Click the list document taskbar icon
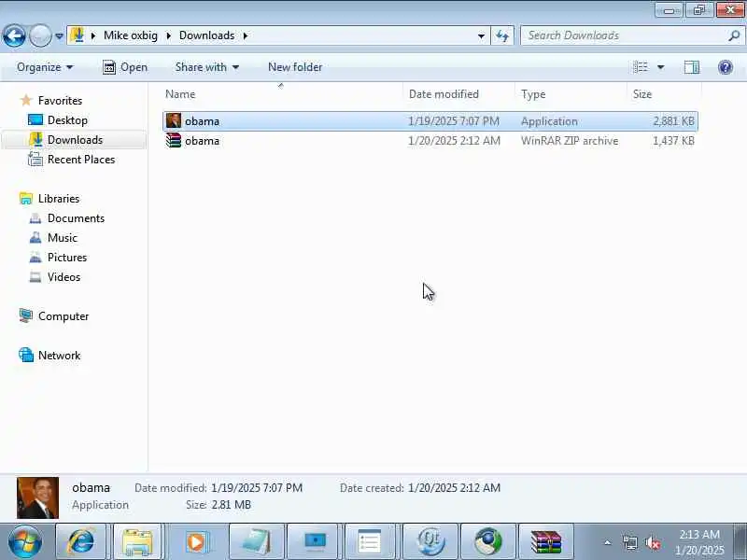Screen dimensions: 747x560 [371, 542]
